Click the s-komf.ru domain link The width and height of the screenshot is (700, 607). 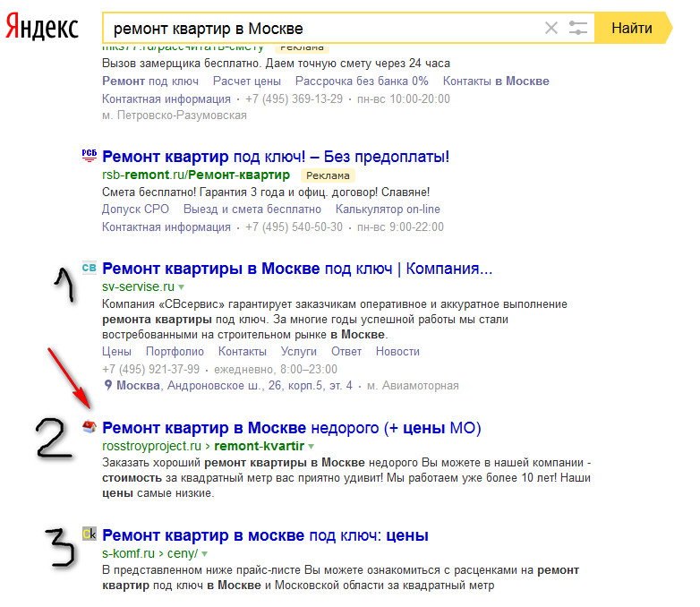128,553
